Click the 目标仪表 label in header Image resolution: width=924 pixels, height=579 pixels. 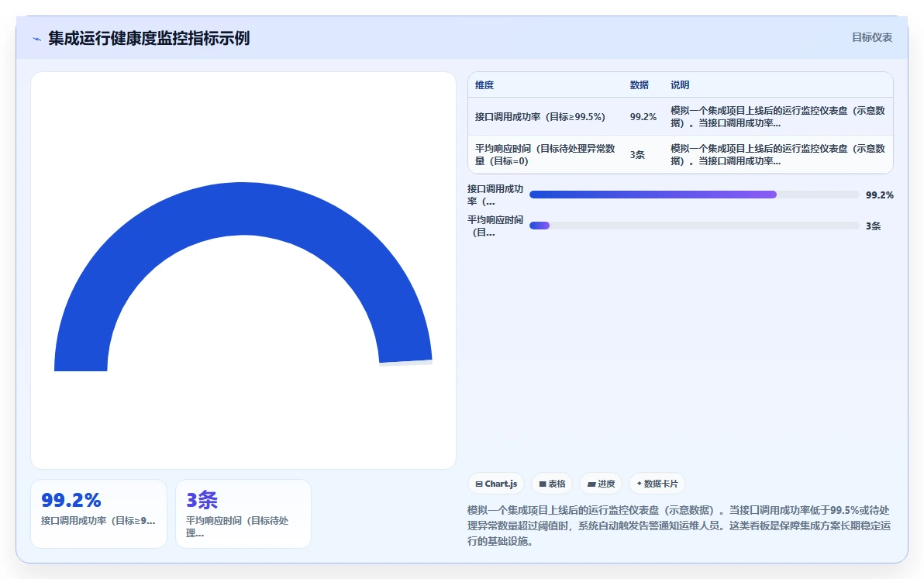click(871, 37)
